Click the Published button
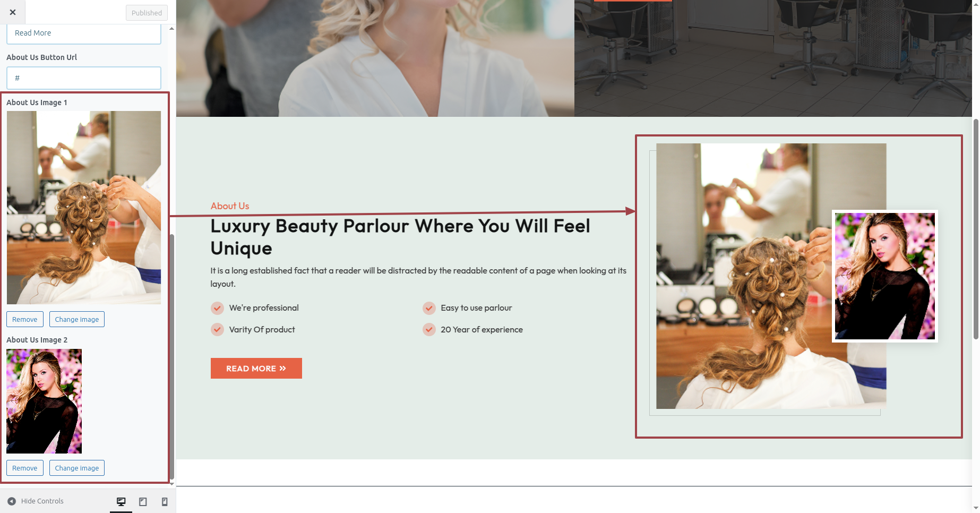980x513 pixels. [x=147, y=13]
